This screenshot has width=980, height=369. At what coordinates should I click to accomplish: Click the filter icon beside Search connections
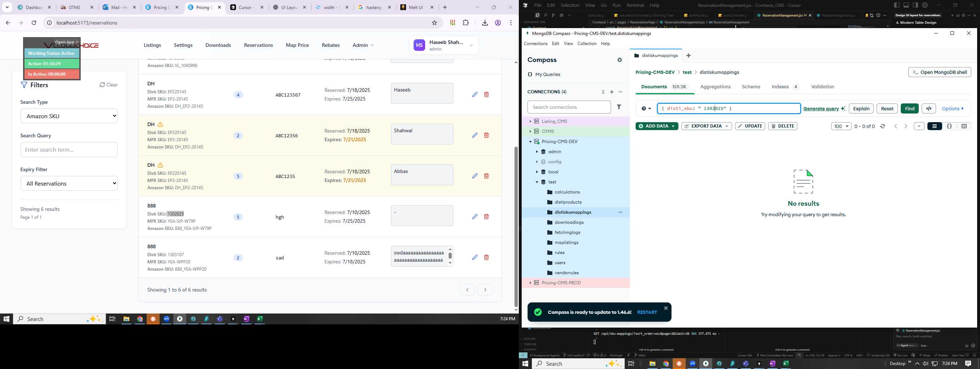[619, 107]
